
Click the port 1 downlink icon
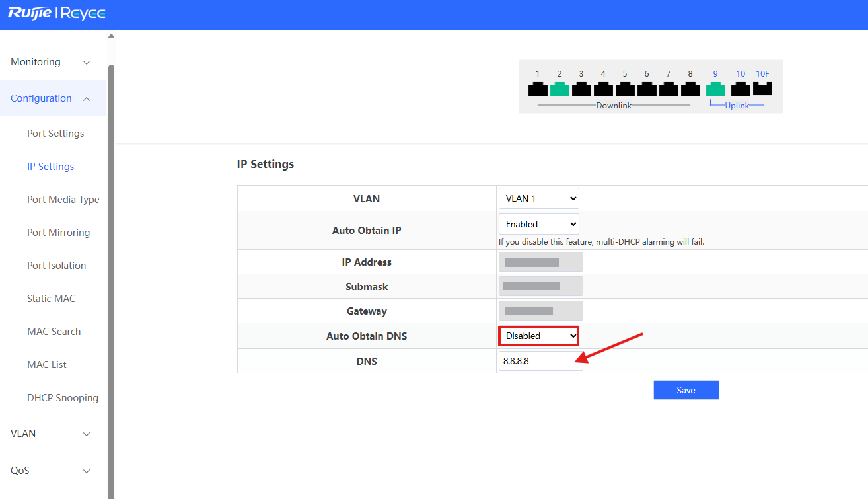(x=537, y=88)
